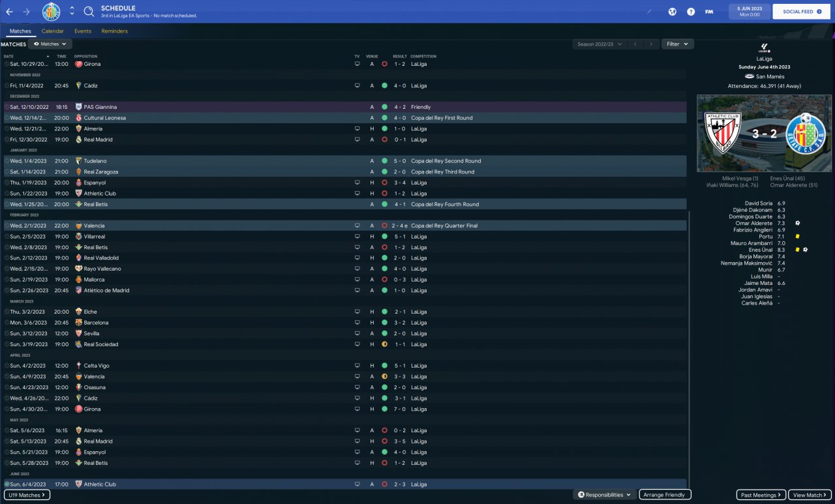Click Omar Alderete's goal icon
Screen dimensions: 835x504
pyautogui.click(x=797, y=223)
